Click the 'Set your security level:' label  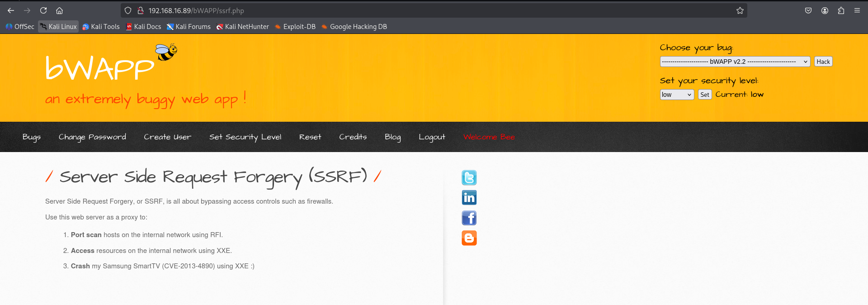(x=709, y=81)
